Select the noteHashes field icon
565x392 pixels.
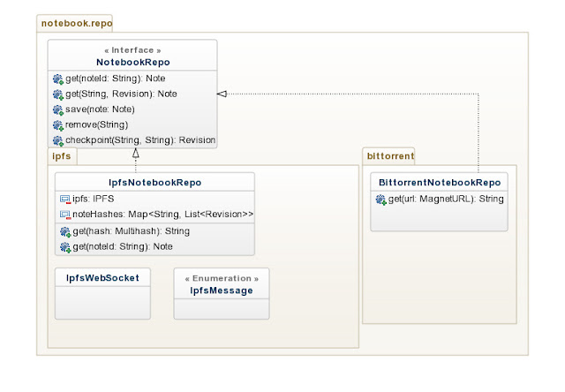(64, 214)
